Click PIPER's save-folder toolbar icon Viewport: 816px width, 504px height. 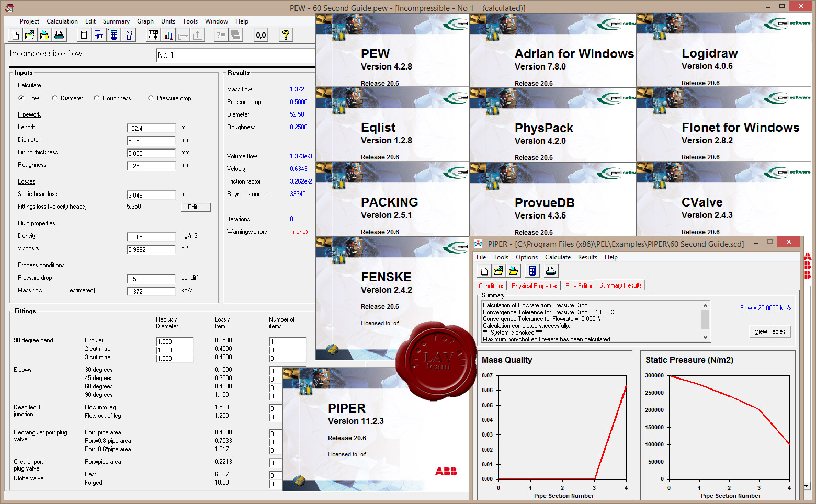coord(513,271)
